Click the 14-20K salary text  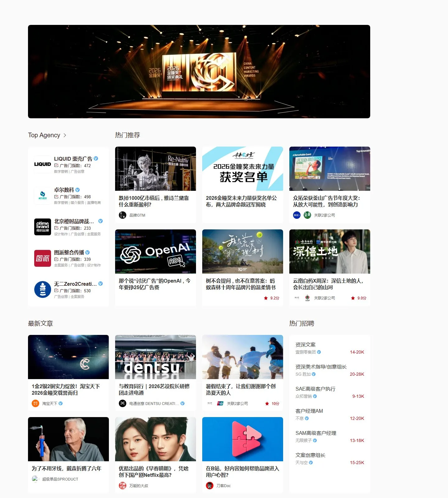(x=357, y=352)
